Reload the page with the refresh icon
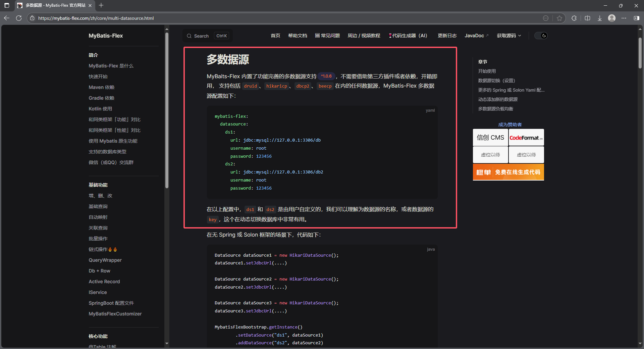The width and height of the screenshot is (644, 349). point(19,18)
